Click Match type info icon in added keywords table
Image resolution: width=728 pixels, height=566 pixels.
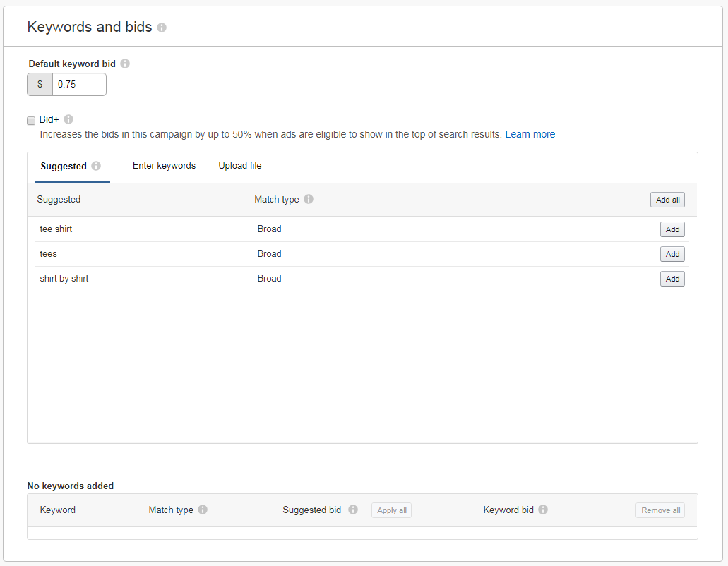tap(203, 510)
